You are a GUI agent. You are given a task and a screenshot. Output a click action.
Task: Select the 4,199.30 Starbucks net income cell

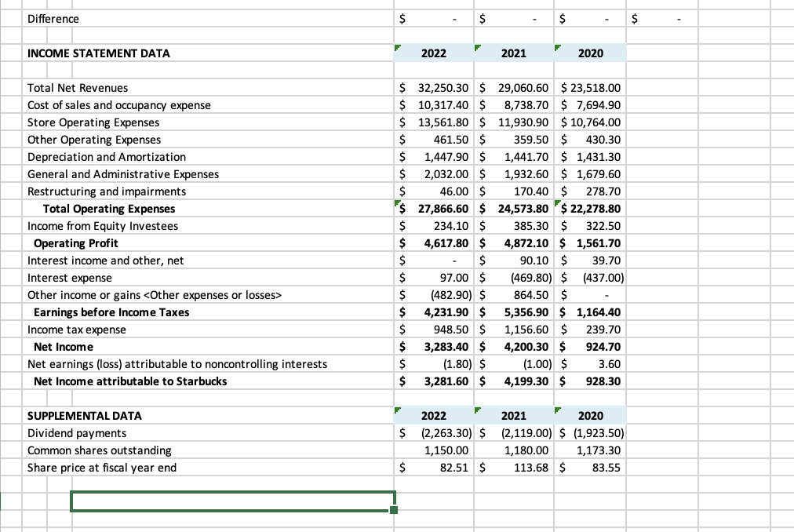(514, 381)
